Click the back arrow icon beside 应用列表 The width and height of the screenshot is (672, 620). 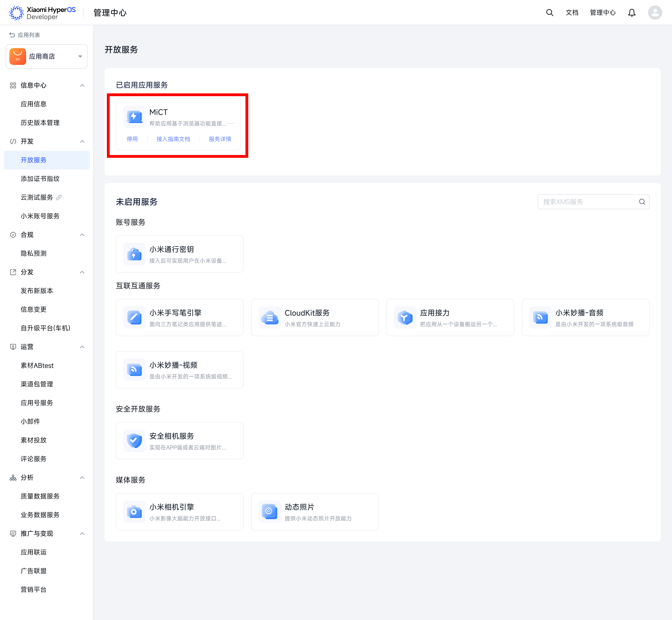(x=12, y=35)
